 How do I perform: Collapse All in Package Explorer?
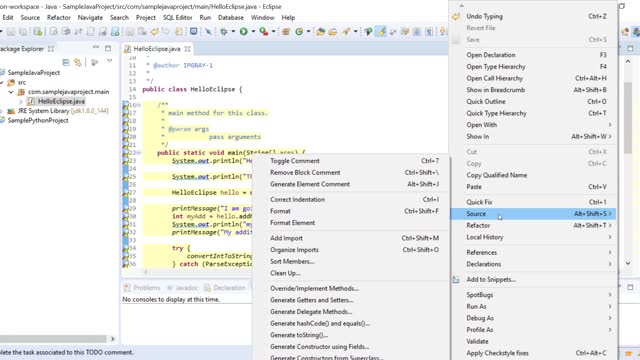66,62
